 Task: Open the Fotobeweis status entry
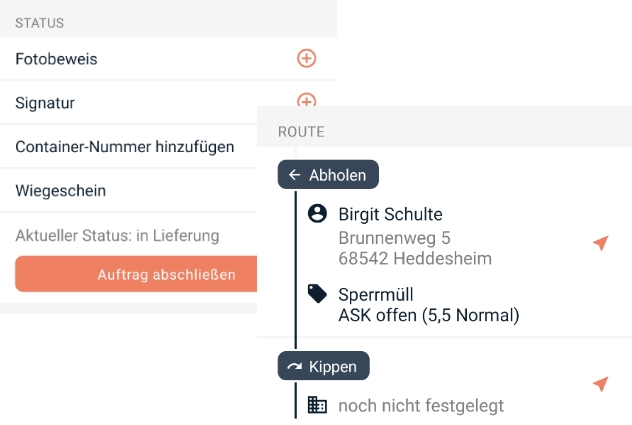tap(57, 59)
